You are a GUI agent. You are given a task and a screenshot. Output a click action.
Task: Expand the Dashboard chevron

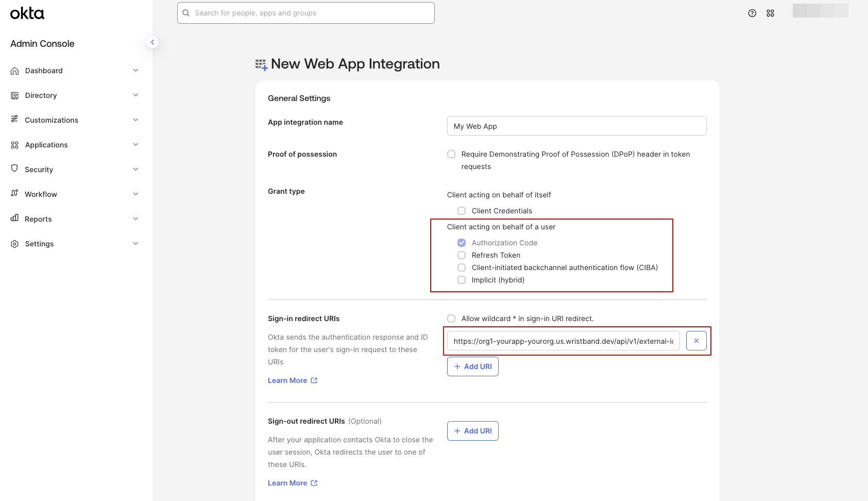[135, 71]
